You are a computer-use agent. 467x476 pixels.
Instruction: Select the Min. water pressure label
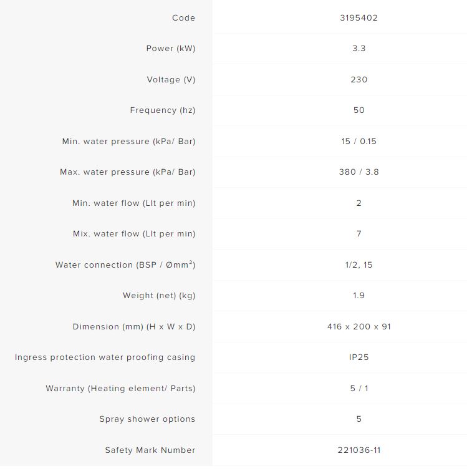pyautogui.click(x=128, y=142)
